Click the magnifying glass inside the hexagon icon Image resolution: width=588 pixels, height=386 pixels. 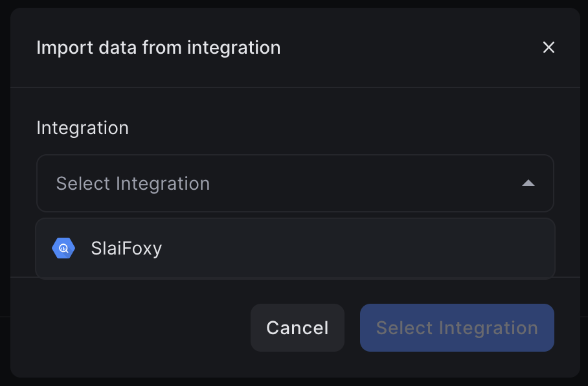(x=63, y=248)
